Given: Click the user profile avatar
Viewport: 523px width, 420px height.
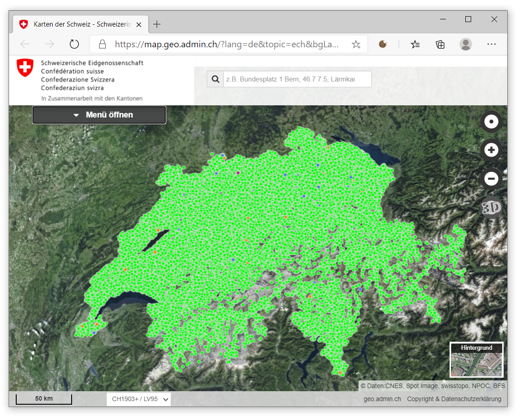Looking at the screenshot, I should pyautogui.click(x=465, y=44).
